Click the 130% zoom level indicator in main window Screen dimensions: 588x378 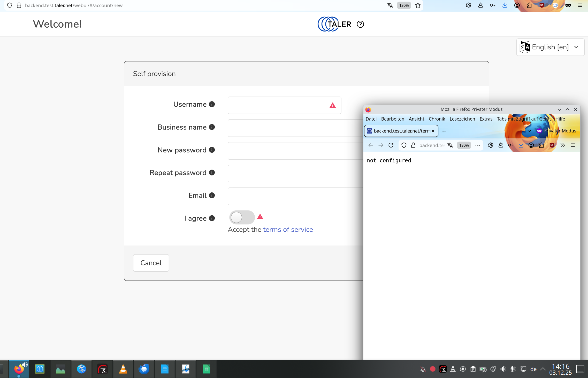pos(404,5)
